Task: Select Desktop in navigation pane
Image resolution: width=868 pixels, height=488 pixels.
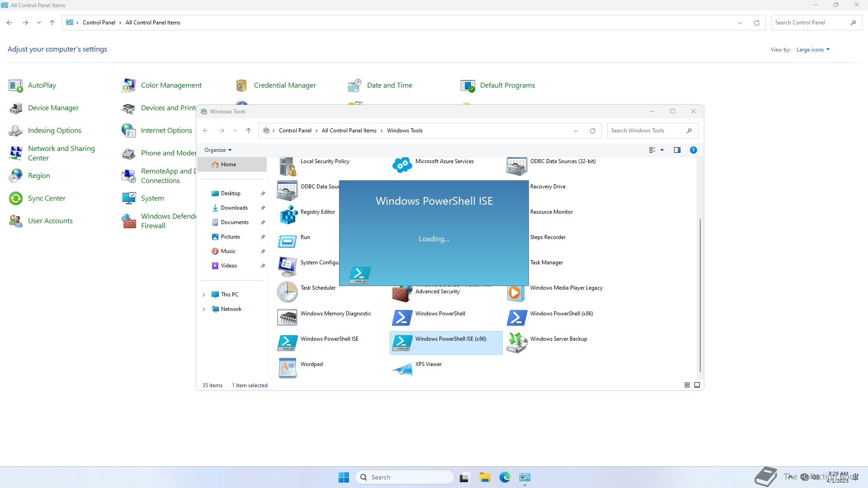Action: [232, 193]
